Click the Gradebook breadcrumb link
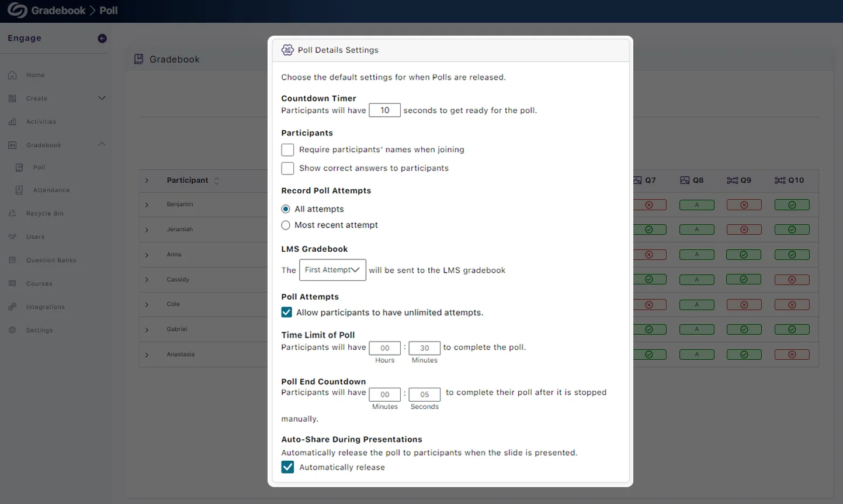The image size is (843, 504). tap(58, 11)
